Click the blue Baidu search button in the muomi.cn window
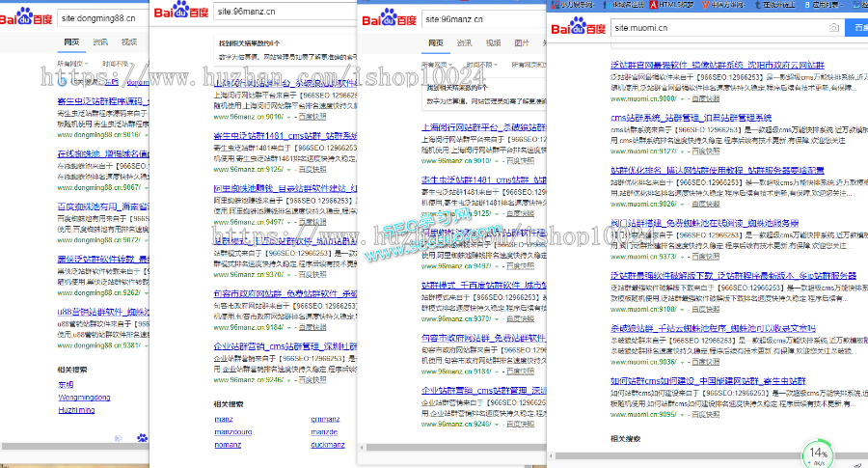The image size is (868, 468). 857,28
